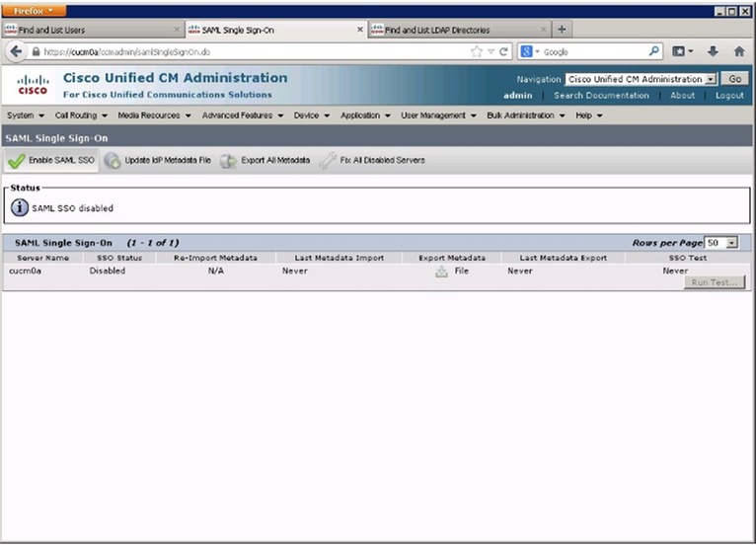Expand the Media Resources menu
756x545 pixels.
pos(154,116)
